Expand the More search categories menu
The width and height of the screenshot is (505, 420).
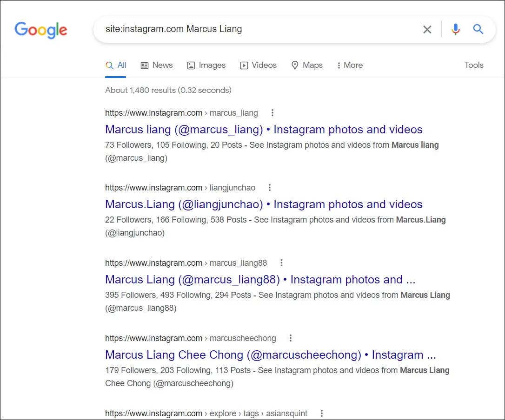(x=350, y=66)
